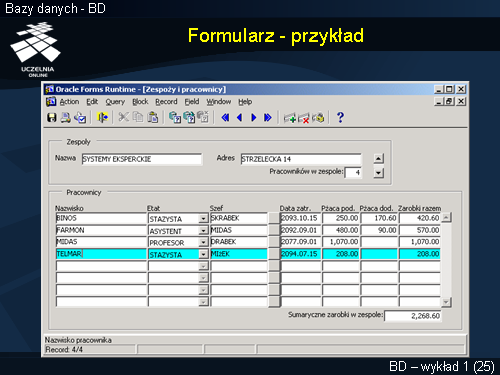Open the Edit menu
Image resolution: width=500 pixels, height=375 pixels.
point(92,101)
